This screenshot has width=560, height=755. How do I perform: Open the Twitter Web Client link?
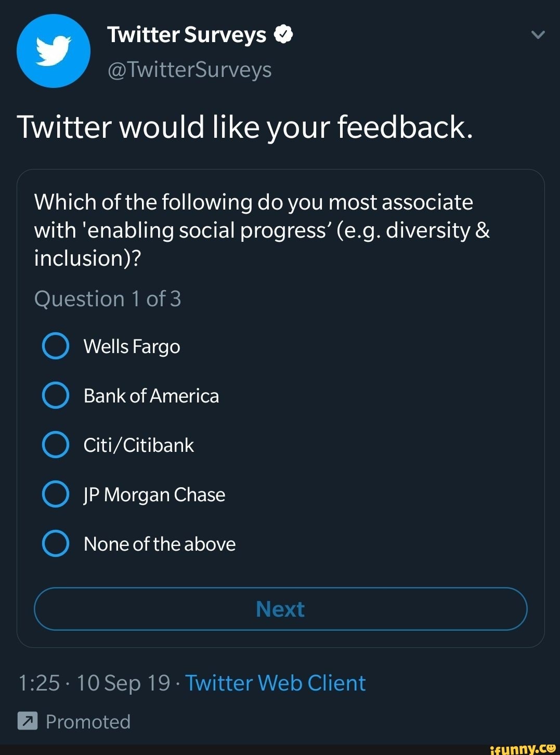tap(276, 683)
